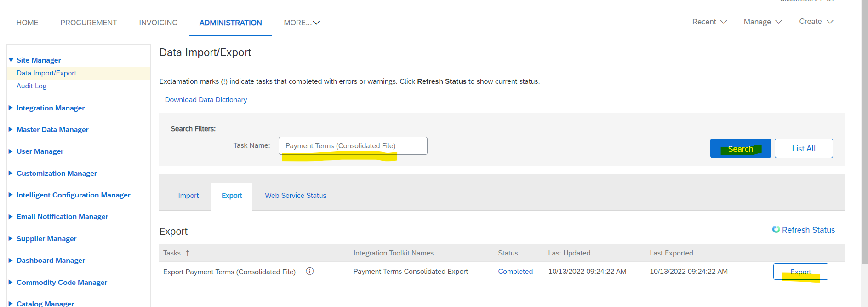The height and width of the screenshot is (307, 868).
Task: Open the Recent dropdown menu
Action: (x=709, y=22)
